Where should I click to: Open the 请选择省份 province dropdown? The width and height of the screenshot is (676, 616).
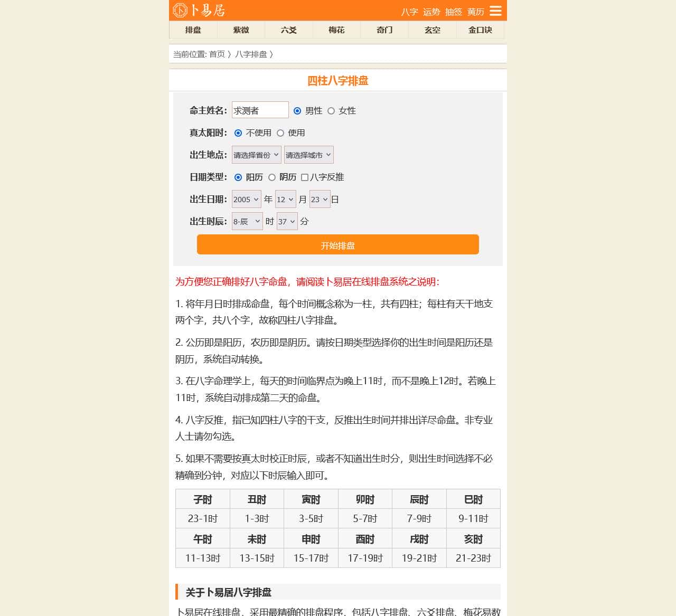click(257, 155)
